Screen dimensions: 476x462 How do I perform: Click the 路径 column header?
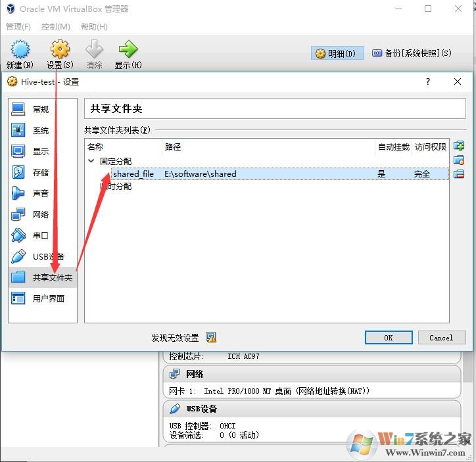(x=269, y=147)
